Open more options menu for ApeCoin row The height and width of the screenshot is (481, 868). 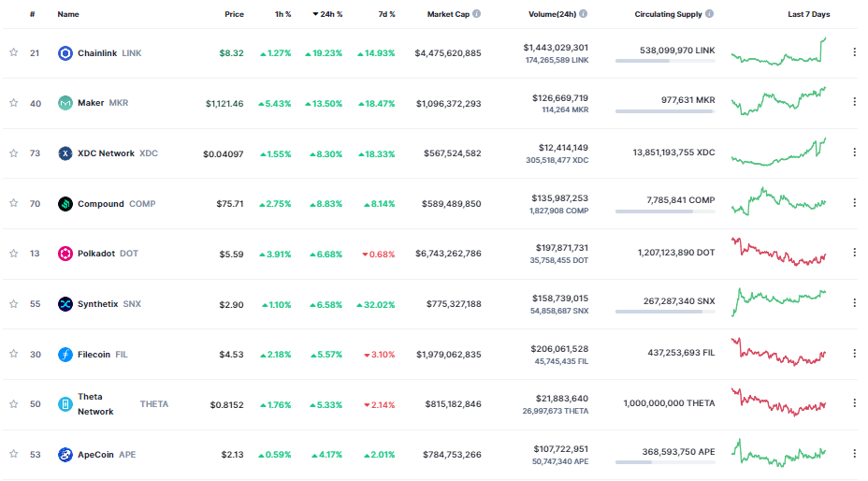[x=854, y=453]
